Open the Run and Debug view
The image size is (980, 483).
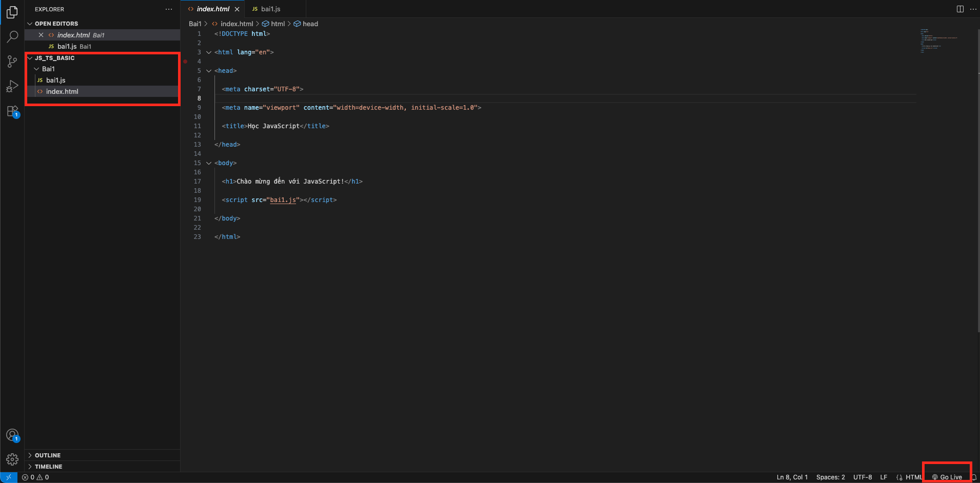point(12,86)
